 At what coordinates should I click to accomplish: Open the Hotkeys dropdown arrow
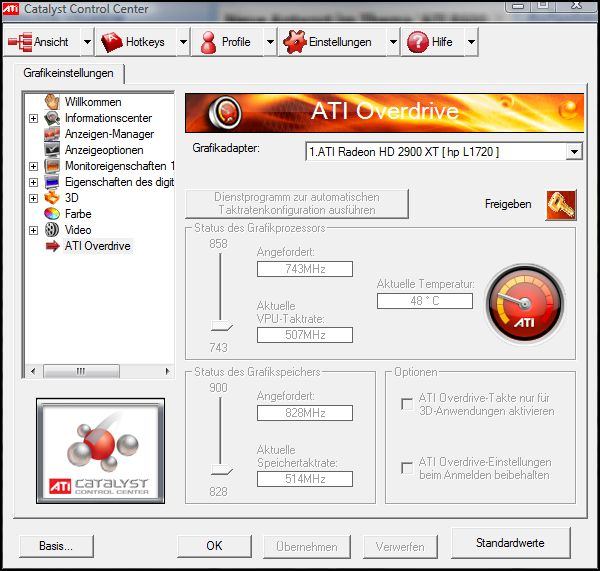[183, 42]
